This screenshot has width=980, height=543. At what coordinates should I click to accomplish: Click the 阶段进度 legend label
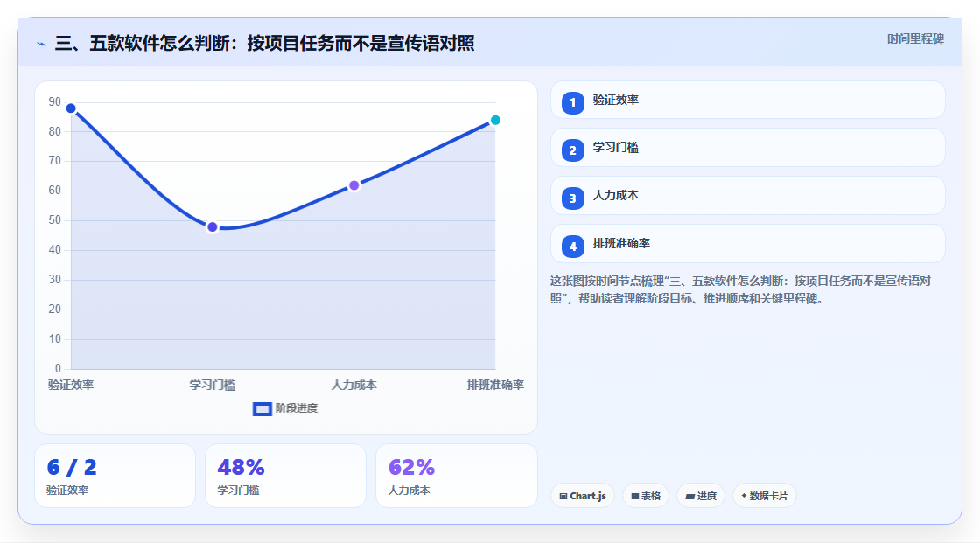297,408
